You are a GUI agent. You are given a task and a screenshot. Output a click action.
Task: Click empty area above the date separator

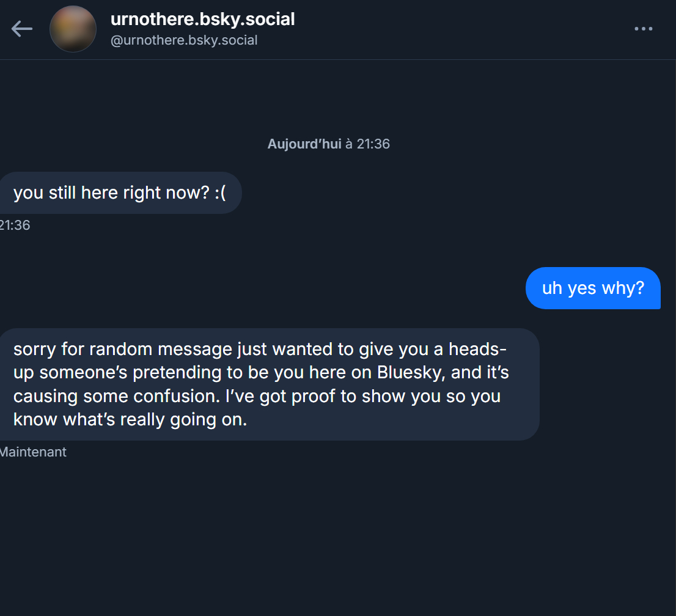pos(336,98)
